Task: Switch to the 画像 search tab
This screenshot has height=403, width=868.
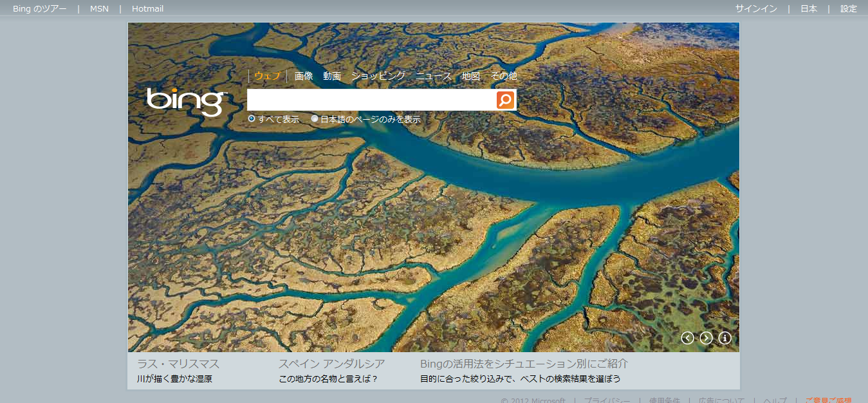Action: (x=304, y=76)
